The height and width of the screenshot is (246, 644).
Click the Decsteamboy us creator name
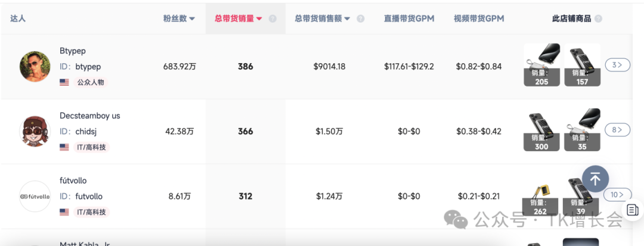[89, 116]
